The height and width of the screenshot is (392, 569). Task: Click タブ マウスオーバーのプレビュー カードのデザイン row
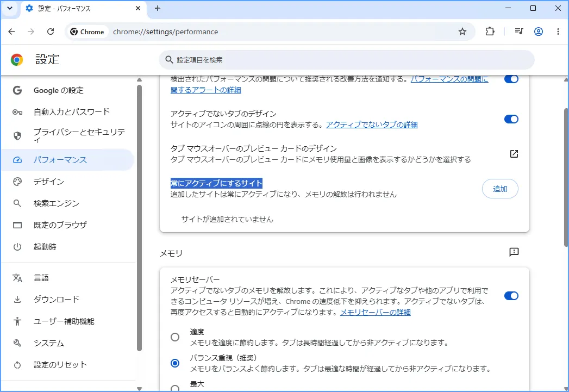(345, 154)
